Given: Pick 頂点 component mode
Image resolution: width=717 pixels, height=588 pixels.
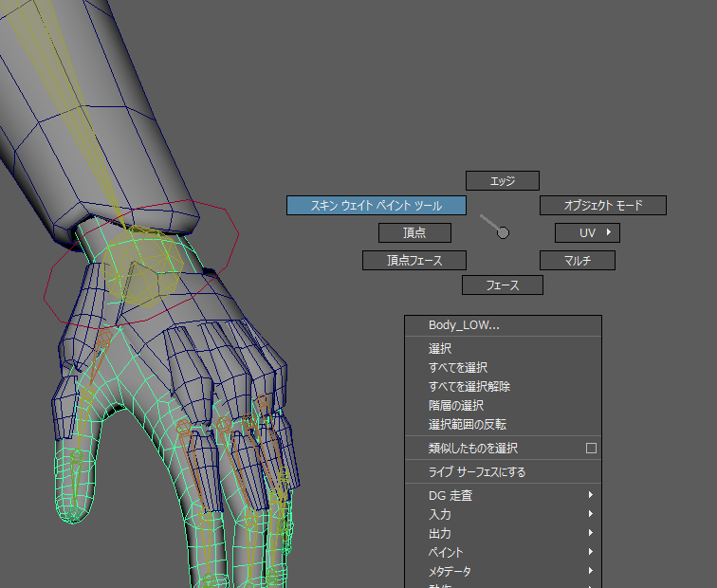Looking at the screenshot, I should click(414, 232).
